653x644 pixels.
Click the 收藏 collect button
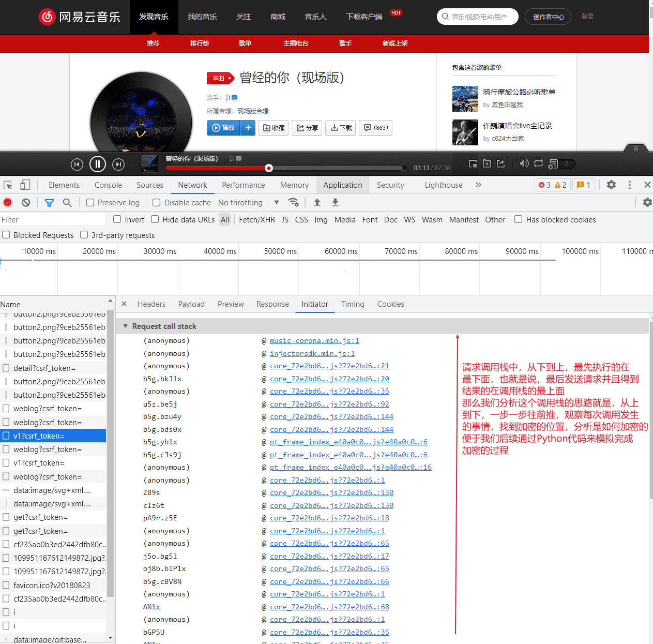point(274,128)
